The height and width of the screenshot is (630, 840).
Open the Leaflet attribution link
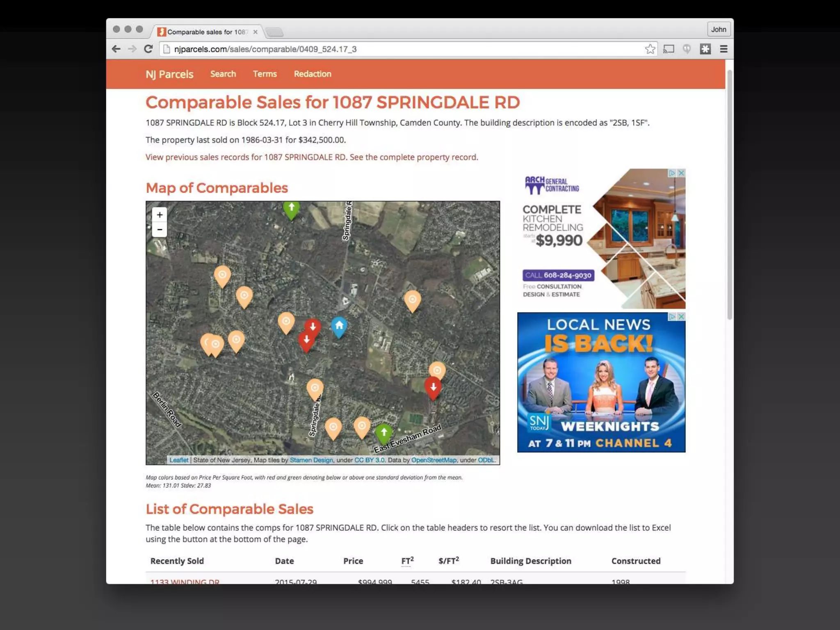click(179, 460)
